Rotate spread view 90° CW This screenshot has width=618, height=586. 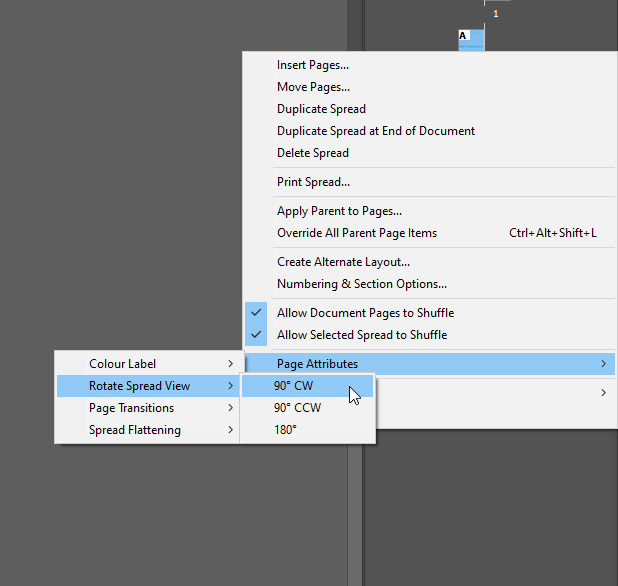coord(294,386)
